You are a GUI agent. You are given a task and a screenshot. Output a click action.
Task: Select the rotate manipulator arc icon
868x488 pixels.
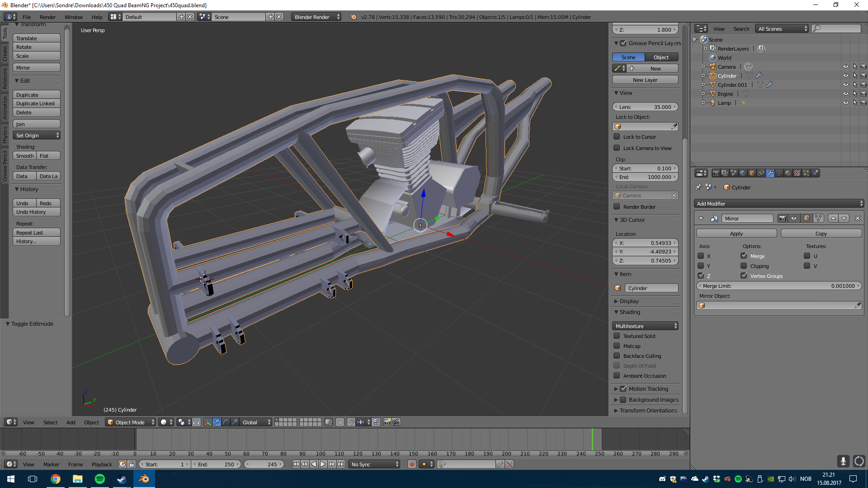click(226, 422)
